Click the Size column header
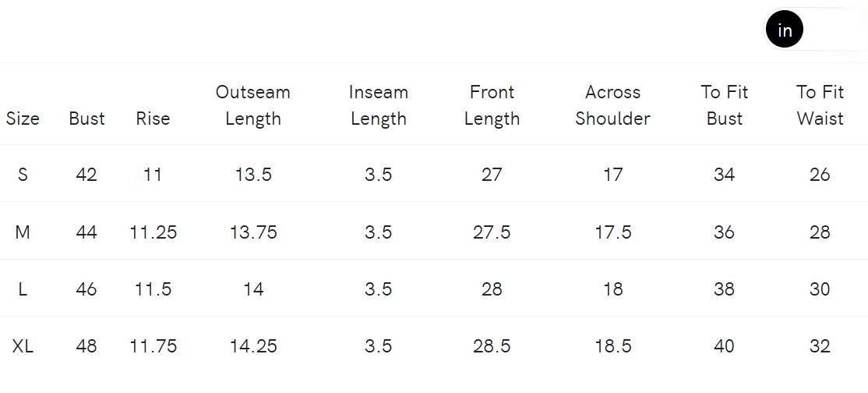The height and width of the screenshot is (393, 868). 23,119
